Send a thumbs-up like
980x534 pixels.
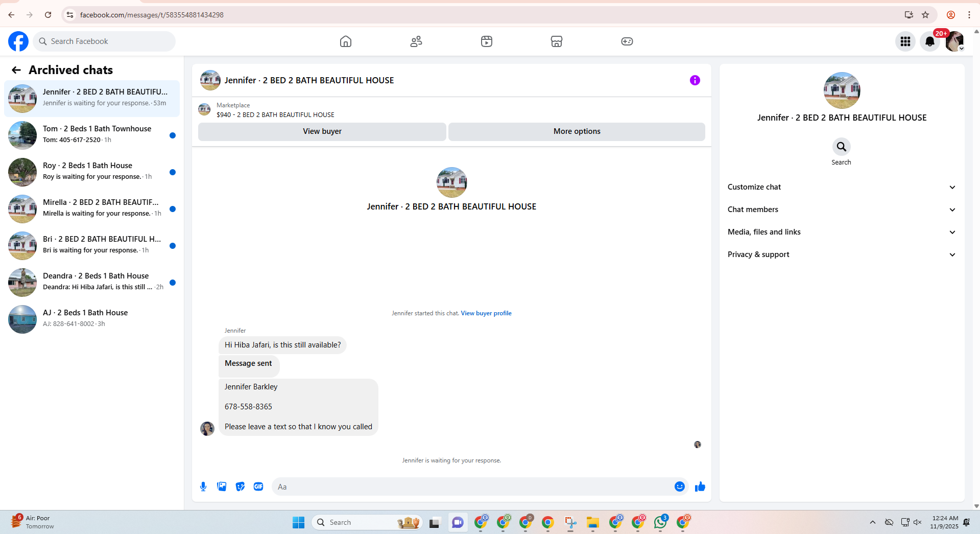(700, 486)
